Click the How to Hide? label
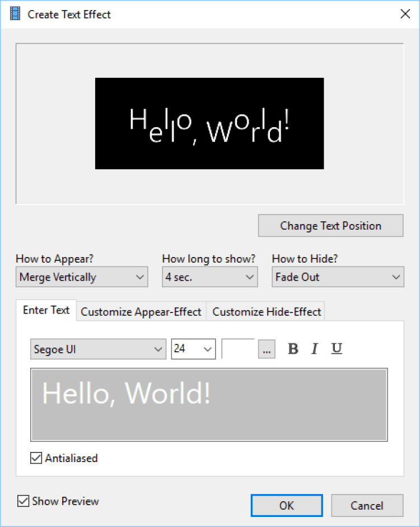Screen dimensions: 420x527 (x=305, y=259)
